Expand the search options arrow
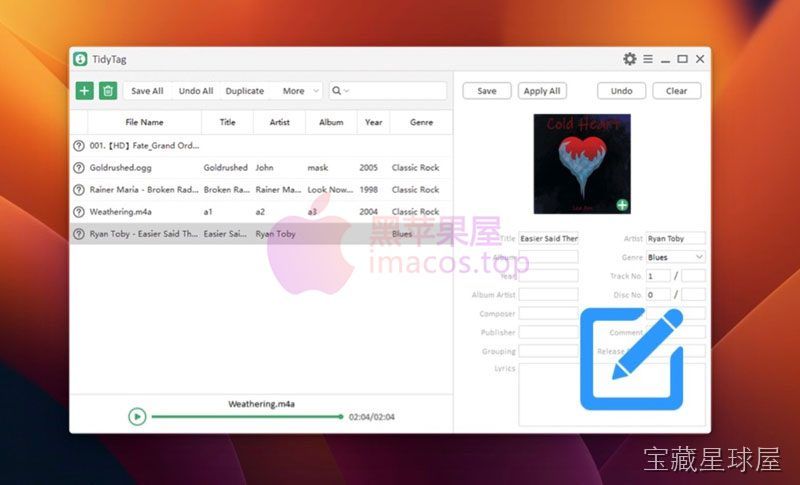800x485 pixels. pos(346,91)
